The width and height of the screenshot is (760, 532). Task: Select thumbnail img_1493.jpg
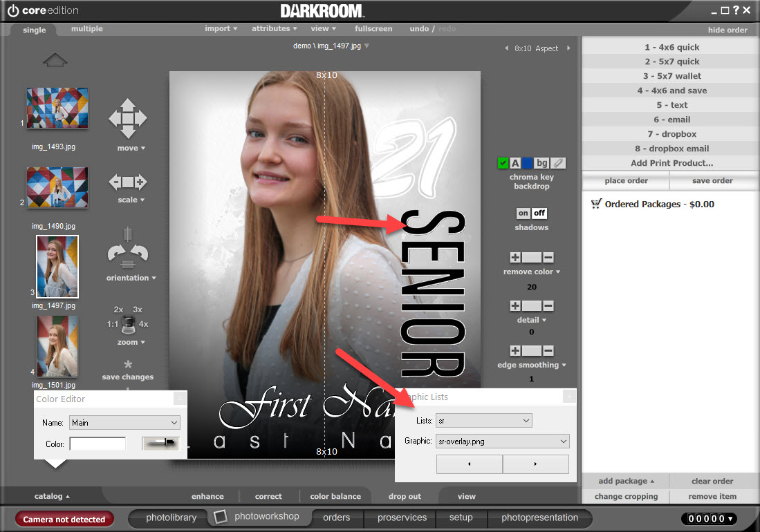57,108
